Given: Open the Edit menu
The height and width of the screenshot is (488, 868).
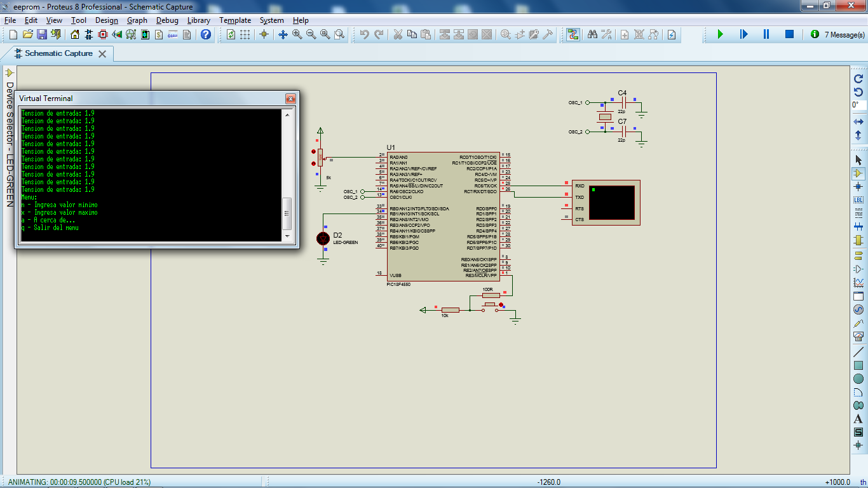Looking at the screenshot, I should point(31,20).
